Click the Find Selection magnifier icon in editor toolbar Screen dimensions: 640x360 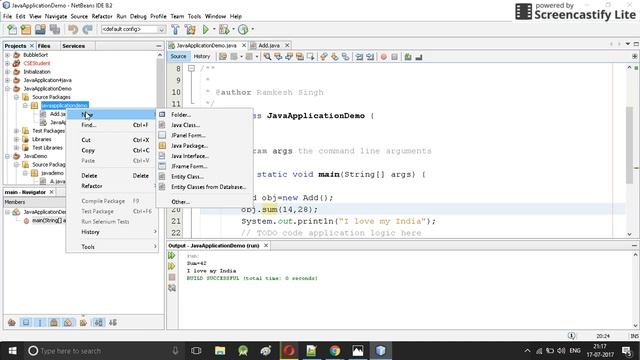coord(267,57)
